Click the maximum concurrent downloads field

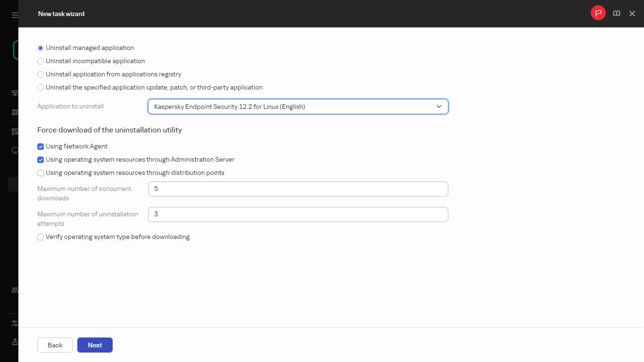click(298, 189)
